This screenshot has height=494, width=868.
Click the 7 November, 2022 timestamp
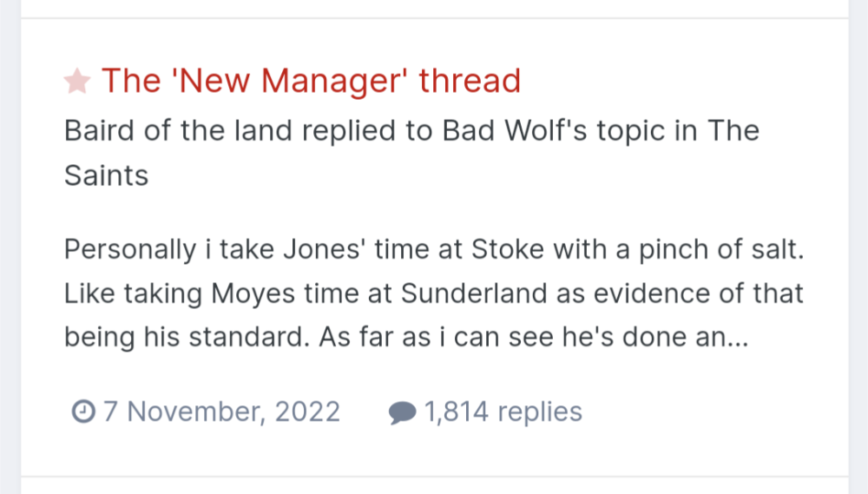(x=221, y=411)
